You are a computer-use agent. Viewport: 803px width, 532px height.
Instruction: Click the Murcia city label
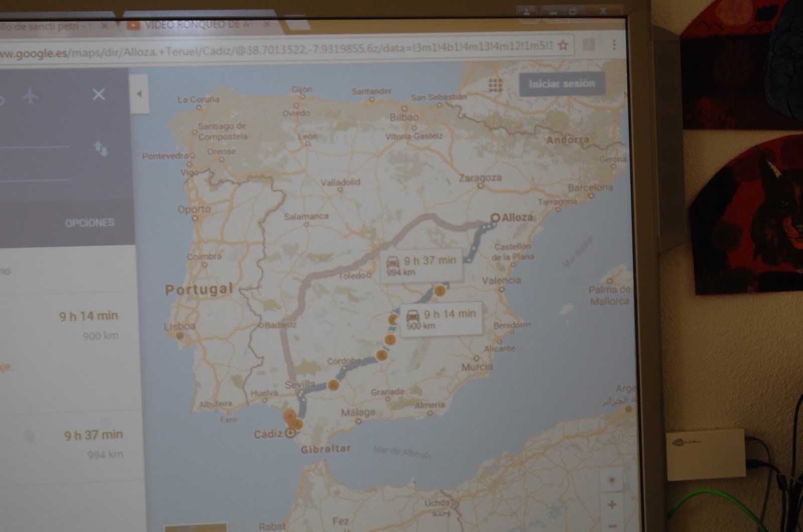[x=477, y=367]
